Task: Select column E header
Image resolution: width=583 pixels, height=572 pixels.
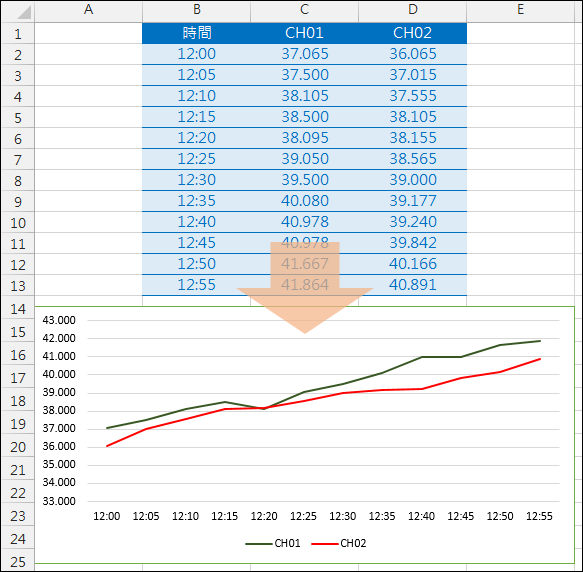Action: point(520,10)
